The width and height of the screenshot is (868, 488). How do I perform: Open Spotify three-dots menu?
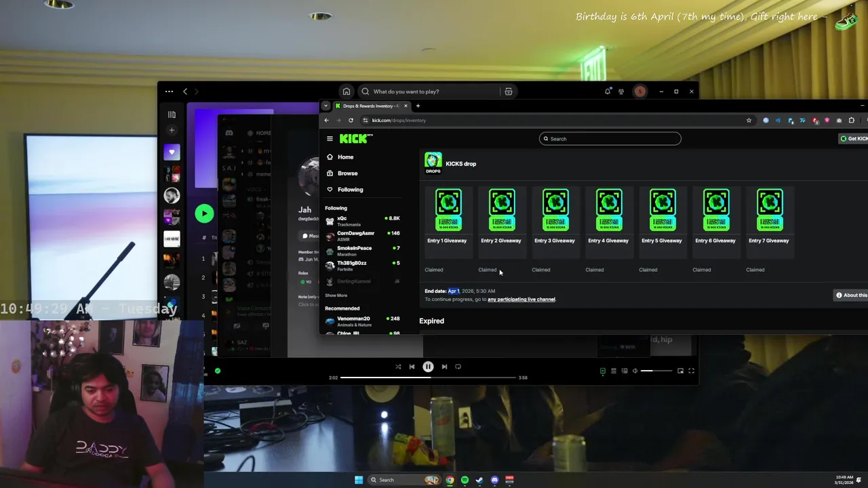click(169, 91)
